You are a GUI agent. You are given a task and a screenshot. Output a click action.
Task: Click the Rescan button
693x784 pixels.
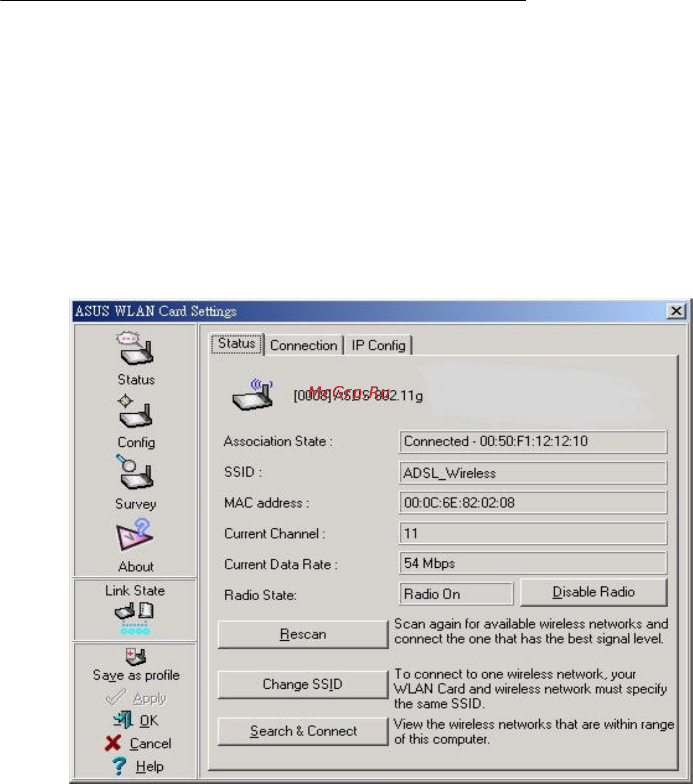point(303,634)
